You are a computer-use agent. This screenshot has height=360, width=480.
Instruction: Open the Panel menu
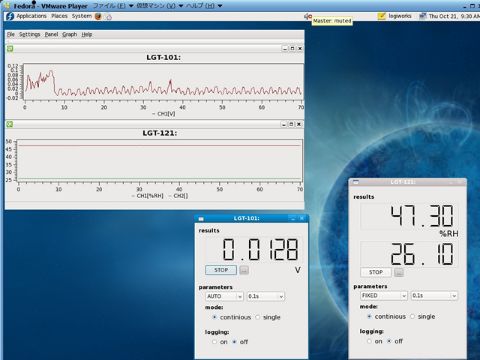pos(51,34)
